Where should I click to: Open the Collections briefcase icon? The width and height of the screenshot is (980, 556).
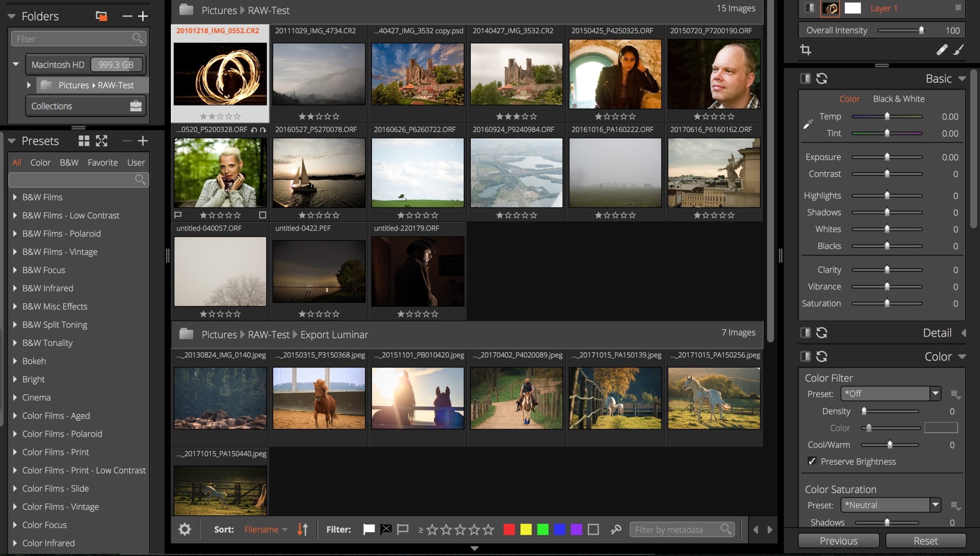(x=136, y=106)
